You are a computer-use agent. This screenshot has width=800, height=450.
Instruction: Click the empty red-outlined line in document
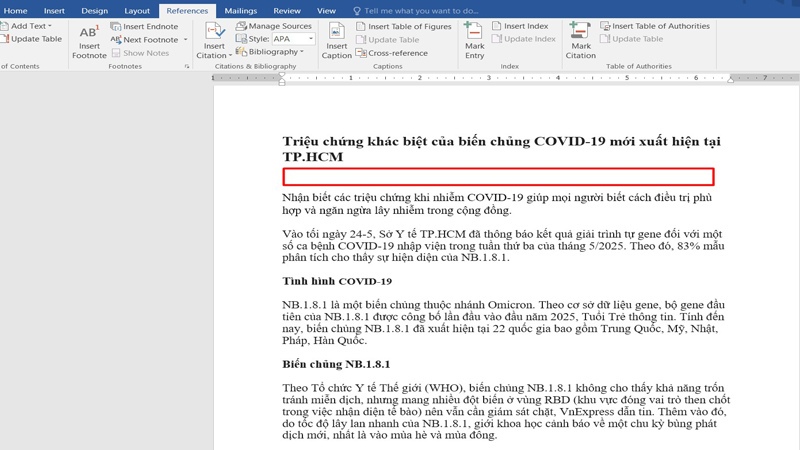(498, 177)
